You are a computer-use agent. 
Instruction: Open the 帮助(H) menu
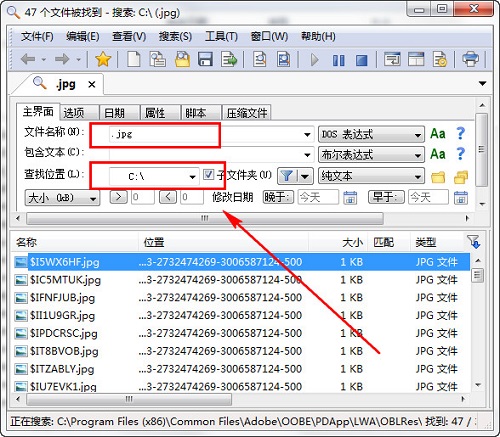click(318, 36)
